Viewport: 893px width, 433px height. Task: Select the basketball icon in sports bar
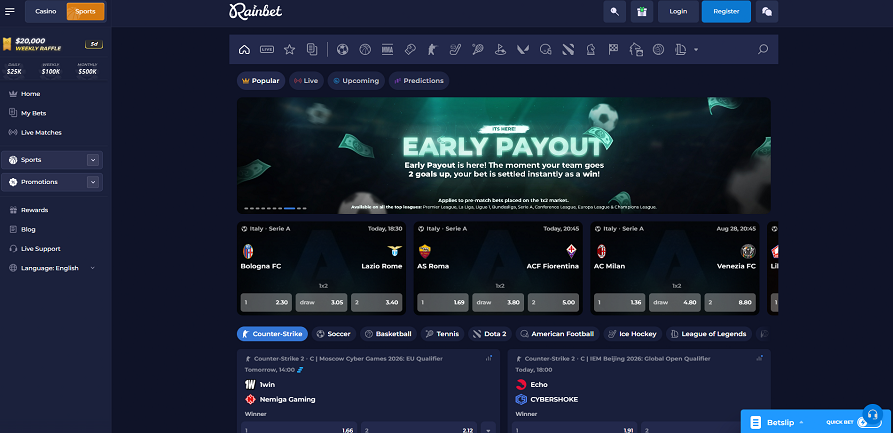pos(365,50)
